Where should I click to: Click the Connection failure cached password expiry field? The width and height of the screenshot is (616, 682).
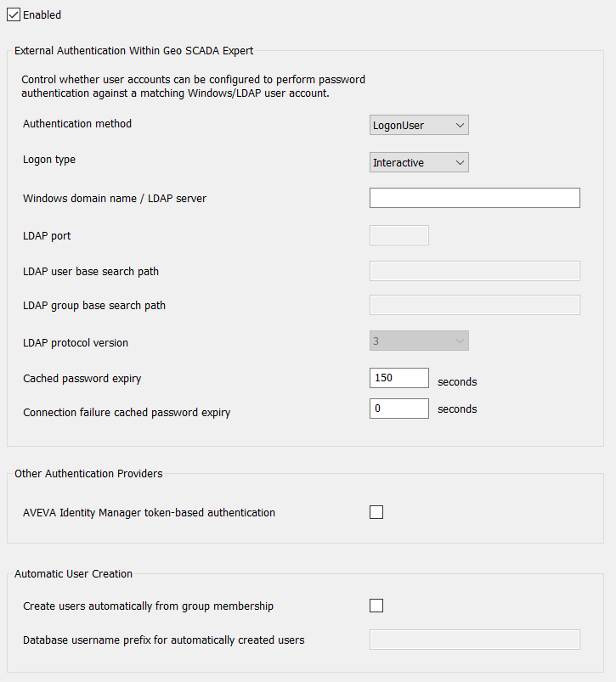(x=398, y=409)
